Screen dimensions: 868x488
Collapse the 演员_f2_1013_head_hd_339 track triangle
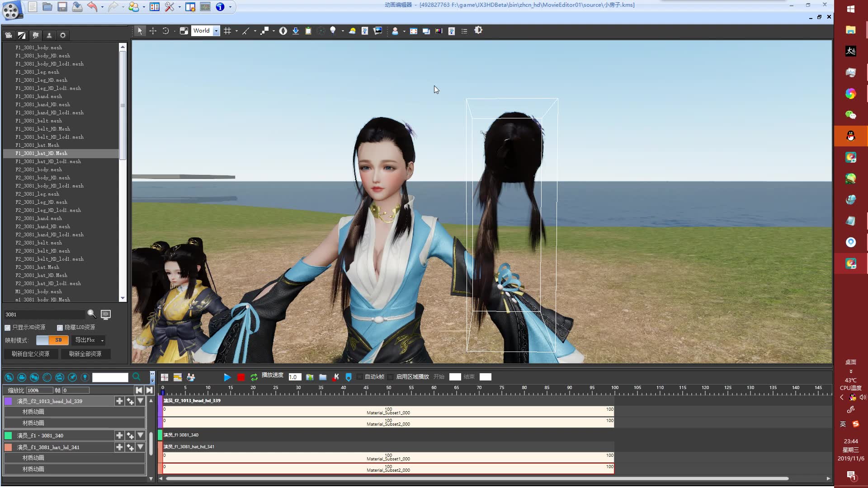coord(141,401)
